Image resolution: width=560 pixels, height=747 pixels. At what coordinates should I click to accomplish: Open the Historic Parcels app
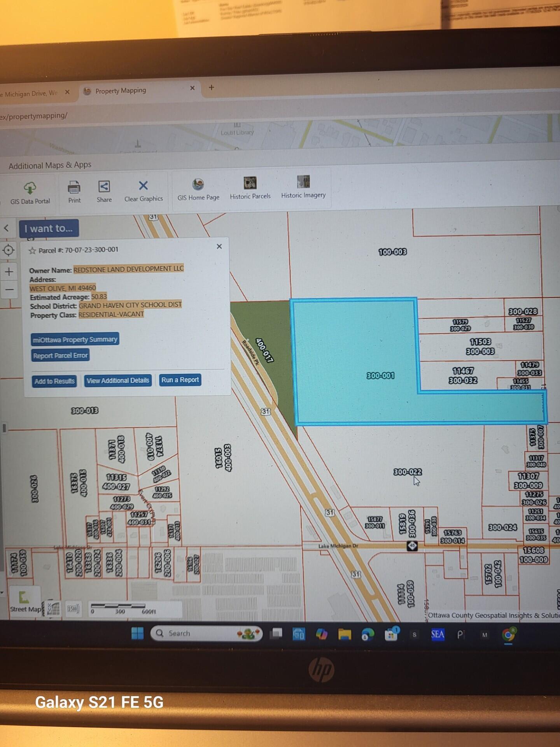(250, 188)
